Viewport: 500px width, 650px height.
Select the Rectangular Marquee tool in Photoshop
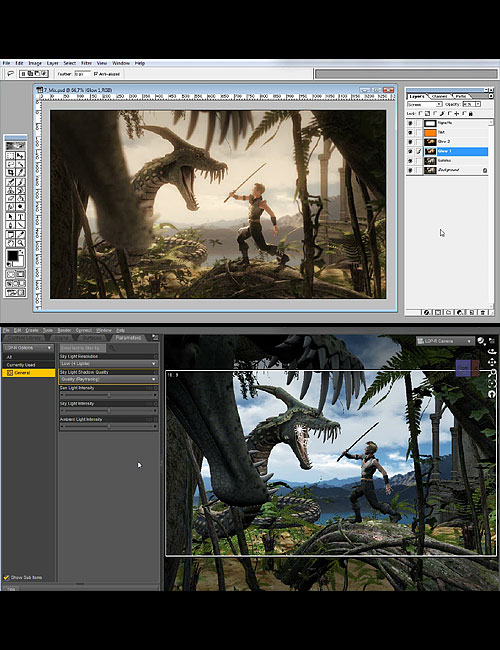tap(10, 155)
